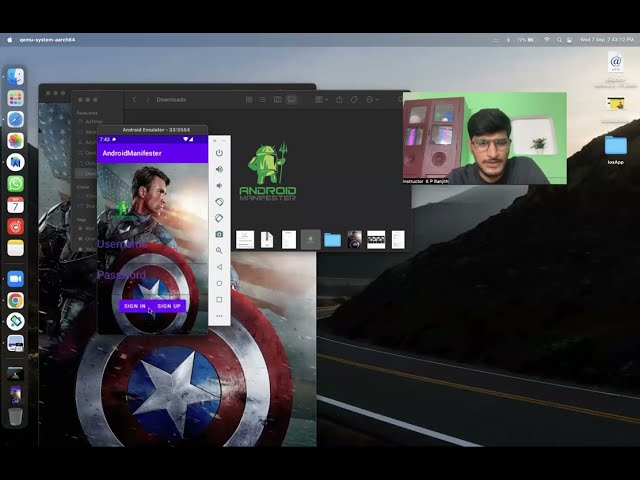Open Spotlight search in menu bar
The width and height of the screenshot is (640, 480).
click(559, 40)
